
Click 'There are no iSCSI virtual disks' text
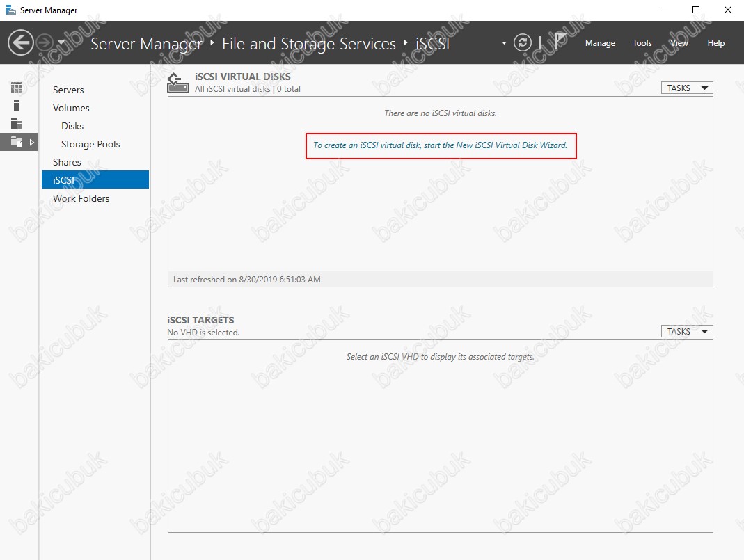tap(441, 113)
